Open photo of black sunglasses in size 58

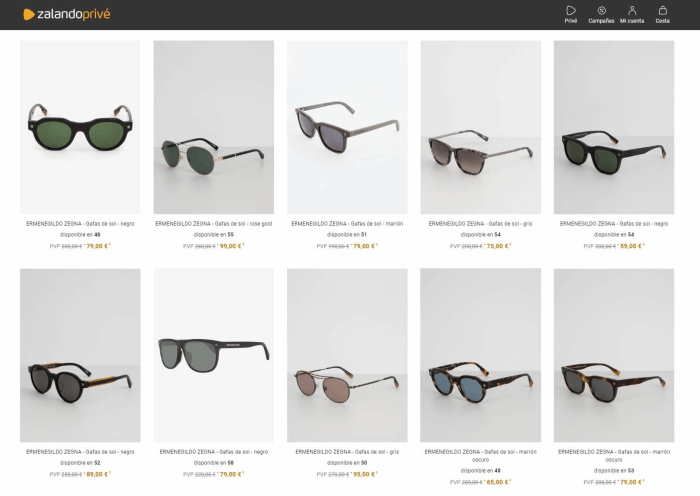214,355
